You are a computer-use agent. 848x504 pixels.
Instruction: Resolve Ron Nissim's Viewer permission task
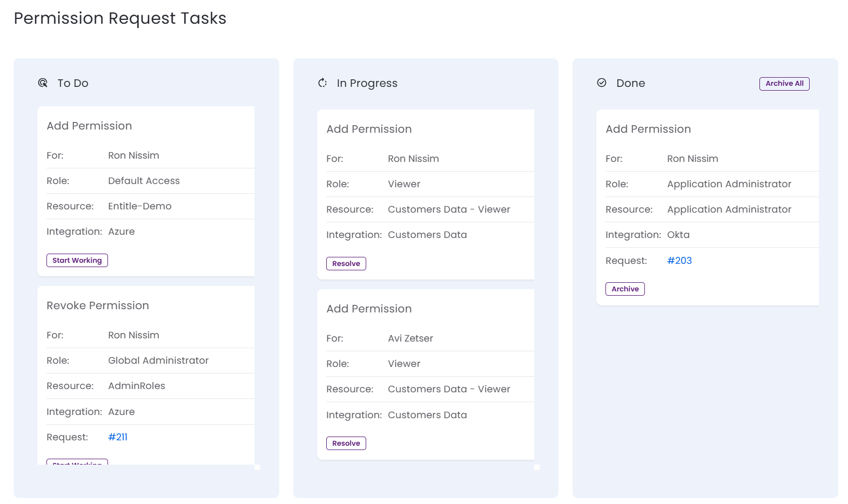click(346, 263)
